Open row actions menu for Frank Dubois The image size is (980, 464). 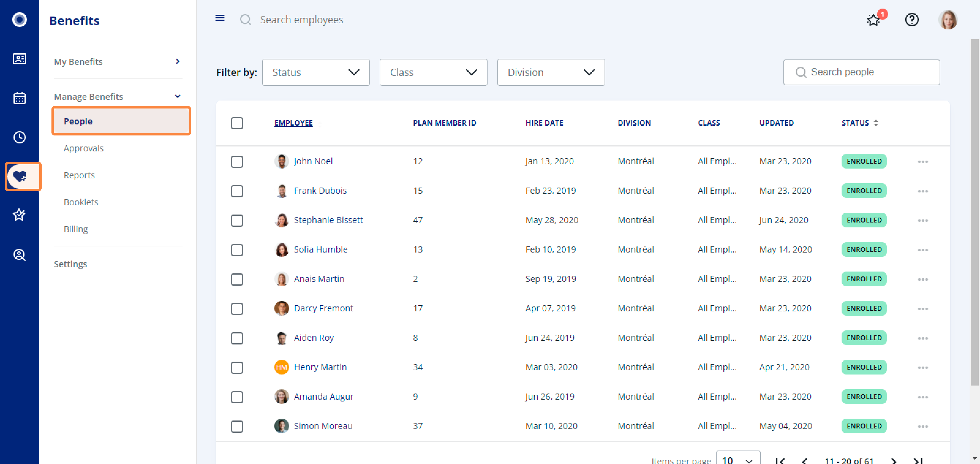click(x=922, y=191)
